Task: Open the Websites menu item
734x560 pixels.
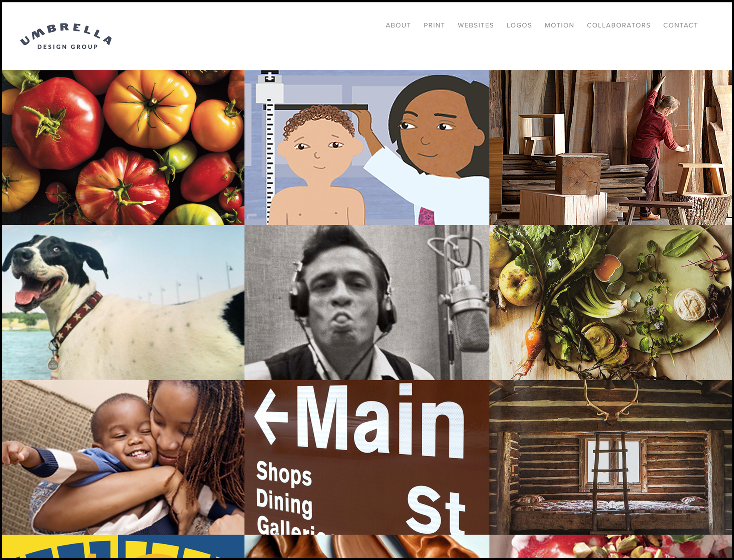Action: (x=475, y=25)
